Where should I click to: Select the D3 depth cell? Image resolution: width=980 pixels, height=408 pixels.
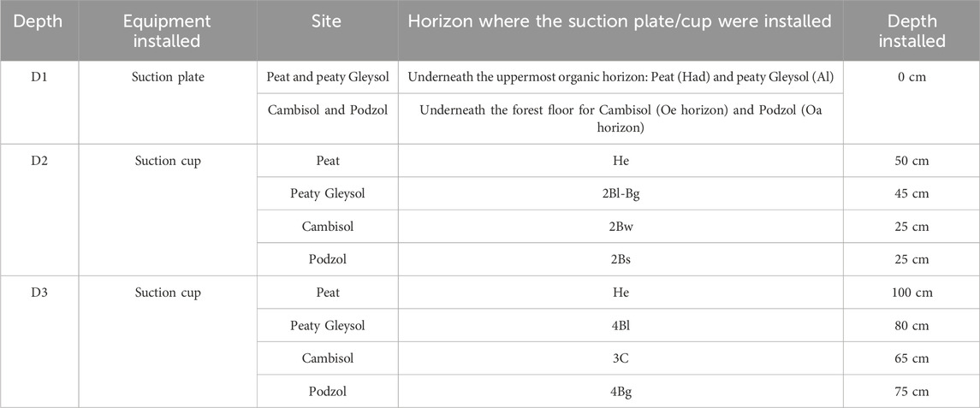pyautogui.click(x=39, y=342)
